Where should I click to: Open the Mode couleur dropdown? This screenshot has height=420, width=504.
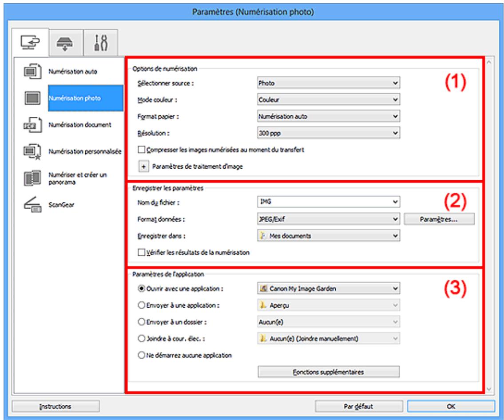(329, 99)
